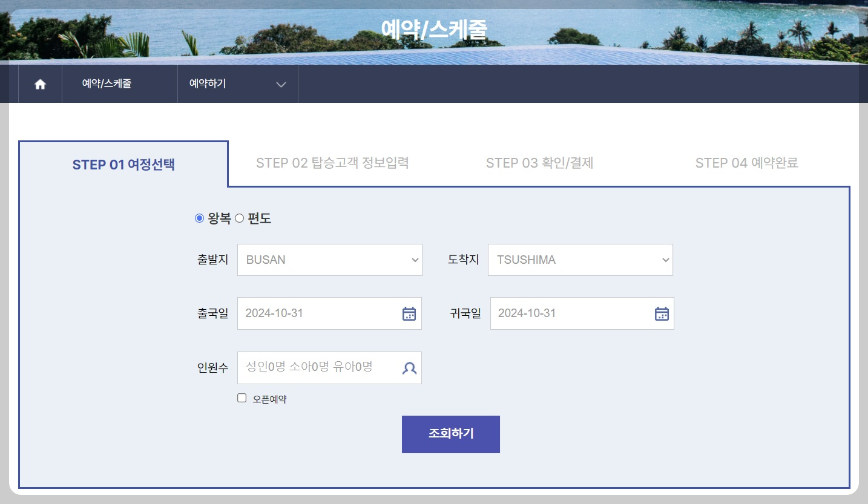This screenshot has height=504, width=868.
Task: Return to the STEP 01 여정선택 tab
Action: pyautogui.click(x=123, y=165)
